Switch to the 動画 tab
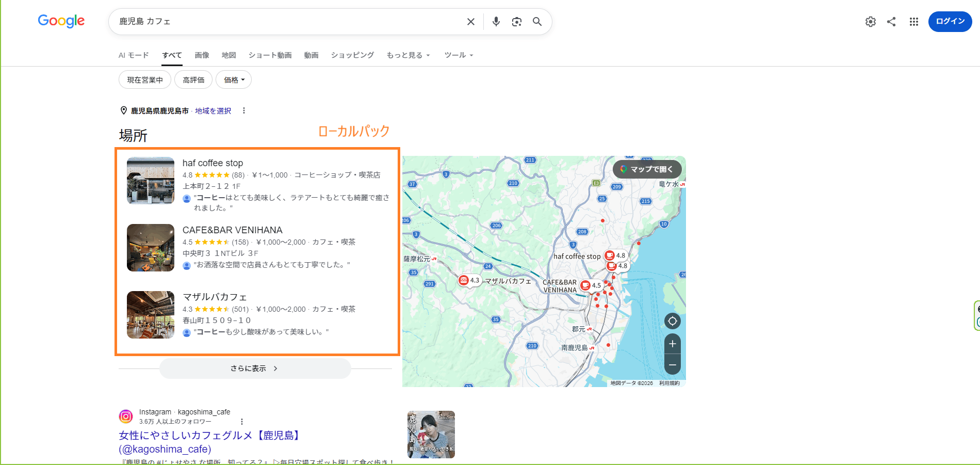 click(311, 55)
